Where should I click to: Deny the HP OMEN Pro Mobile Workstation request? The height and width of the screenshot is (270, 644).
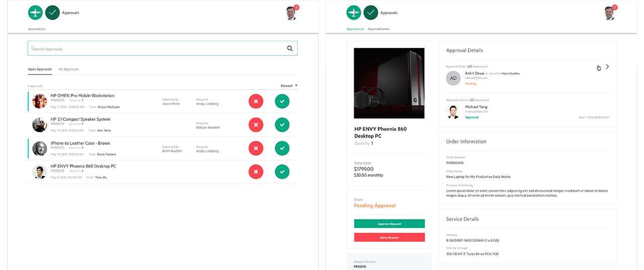[256, 101]
